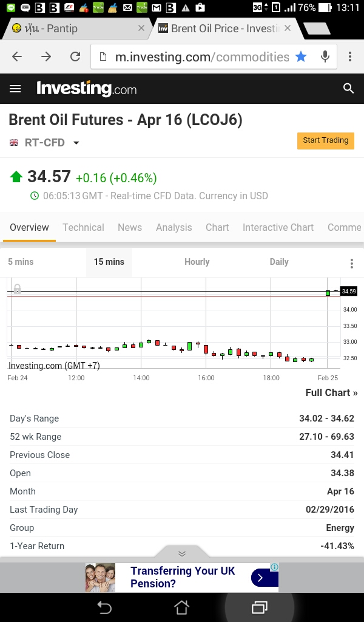Select the 5 mins chart interval
The height and width of the screenshot is (622, 364).
click(x=21, y=262)
